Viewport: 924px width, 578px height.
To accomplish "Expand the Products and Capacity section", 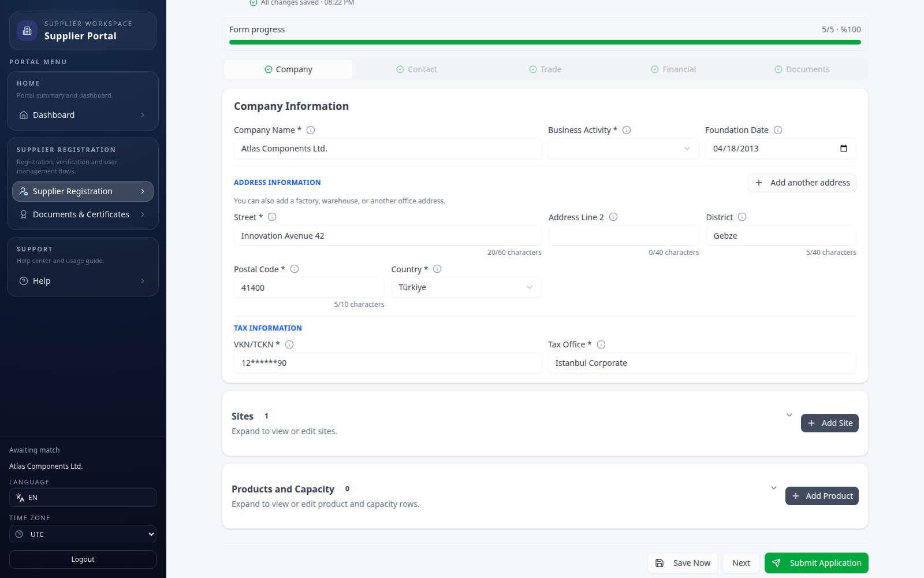I will tap(774, 488).
